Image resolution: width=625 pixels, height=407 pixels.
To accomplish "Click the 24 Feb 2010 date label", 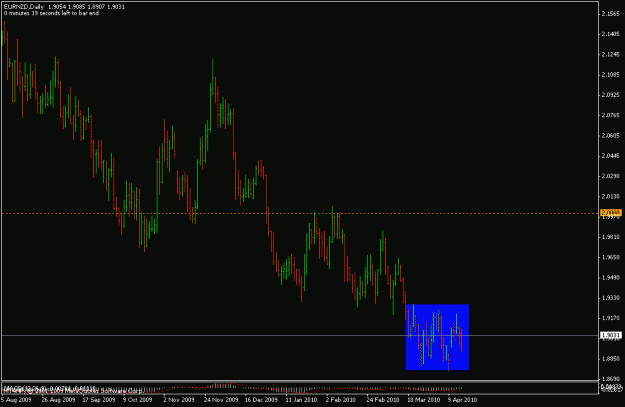I will pos(383,399).
